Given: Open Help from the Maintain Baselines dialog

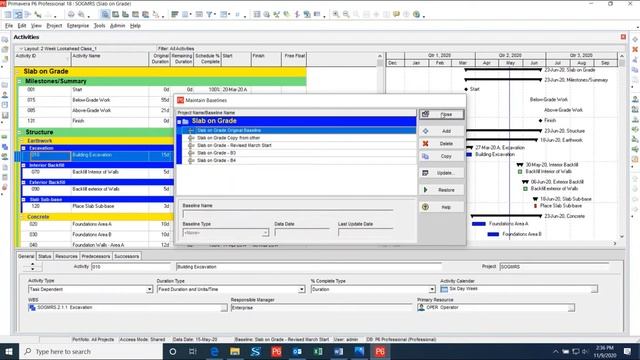Looking at the screenshot, I should [441, 207].
